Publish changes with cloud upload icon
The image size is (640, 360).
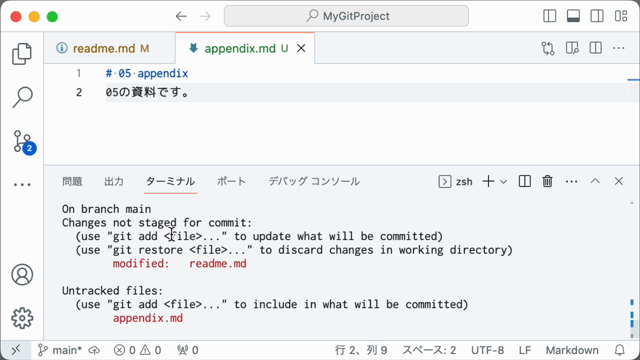94,350
